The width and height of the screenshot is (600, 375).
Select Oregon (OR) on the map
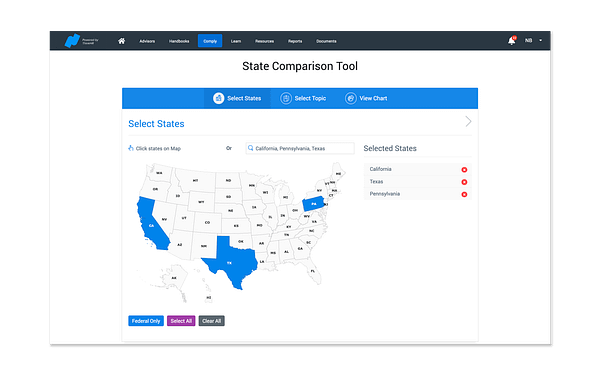[155, 189]
